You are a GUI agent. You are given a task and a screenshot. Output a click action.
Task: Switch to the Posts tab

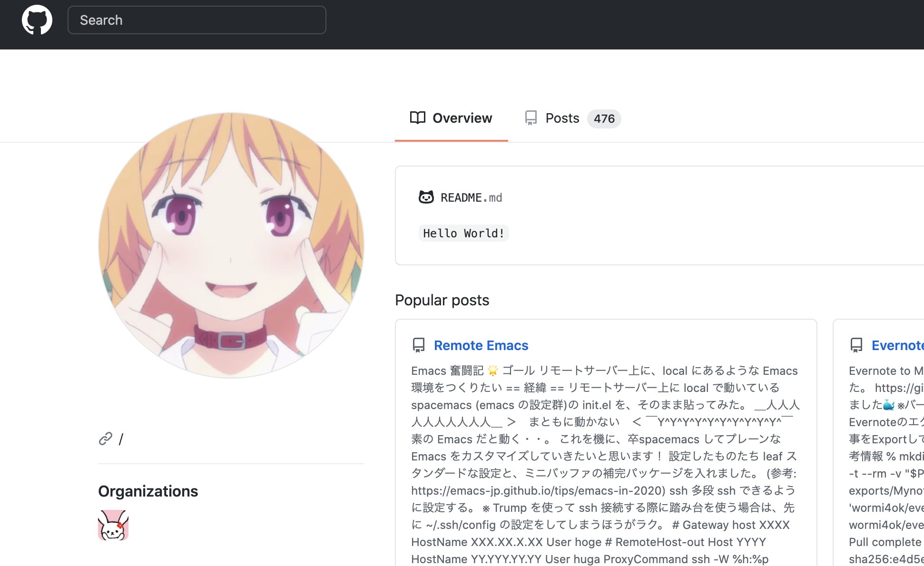pos(562,118)
